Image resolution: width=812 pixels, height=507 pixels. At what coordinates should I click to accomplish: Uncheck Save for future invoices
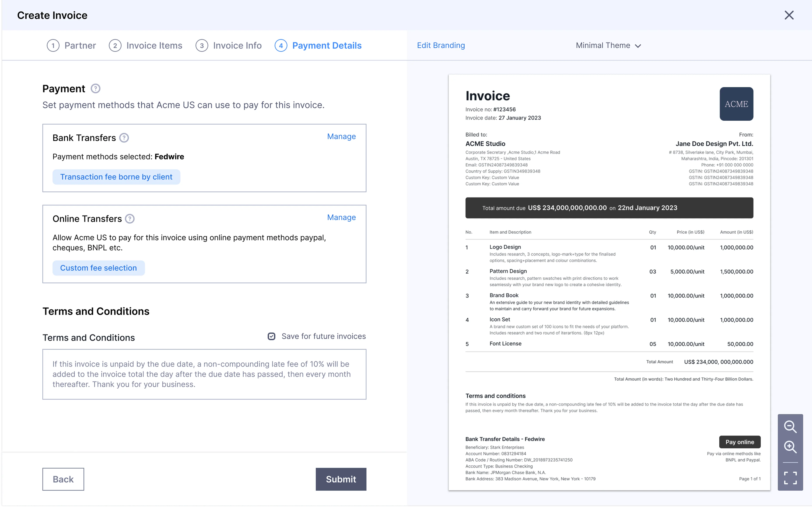coord(271,336)
